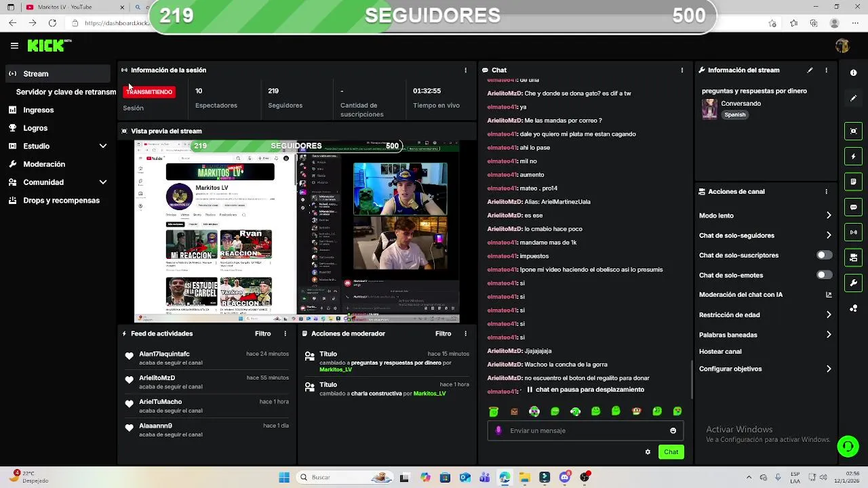This screenshot has width=868, height=488.
Task: Click the pencil icon in right sidebar
Action: pyautogui.click(x=853, y=98)
